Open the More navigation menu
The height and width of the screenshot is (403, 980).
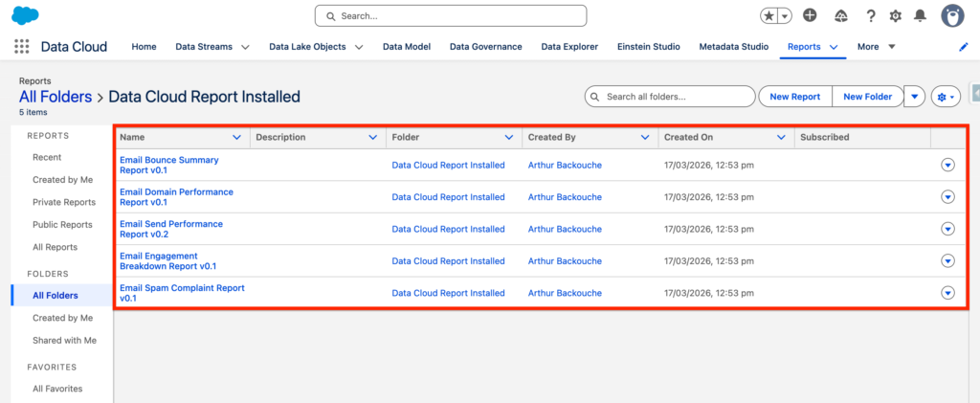(876, 47)
